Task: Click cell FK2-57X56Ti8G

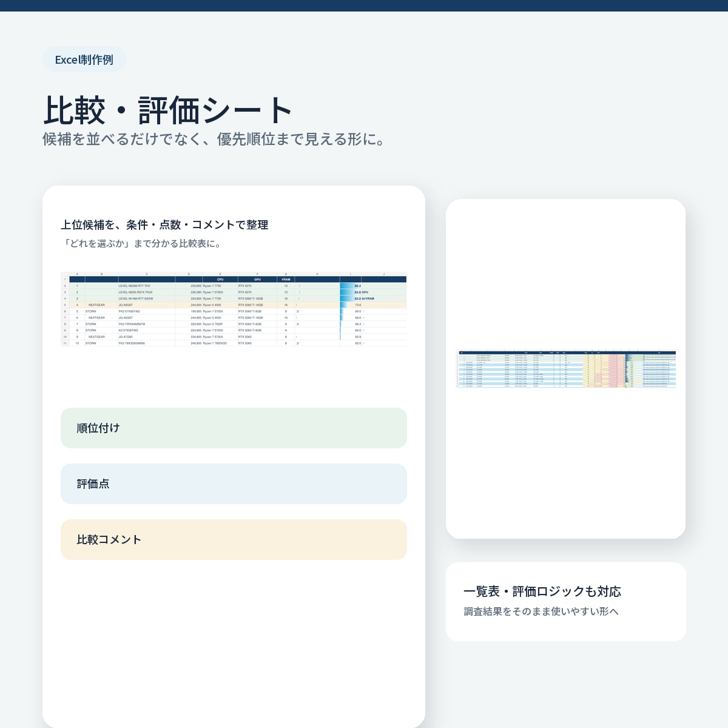Action: 129,311
